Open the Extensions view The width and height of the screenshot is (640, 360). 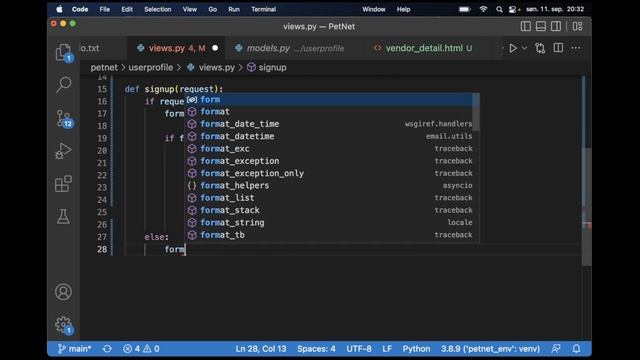[x=63, y=184]
